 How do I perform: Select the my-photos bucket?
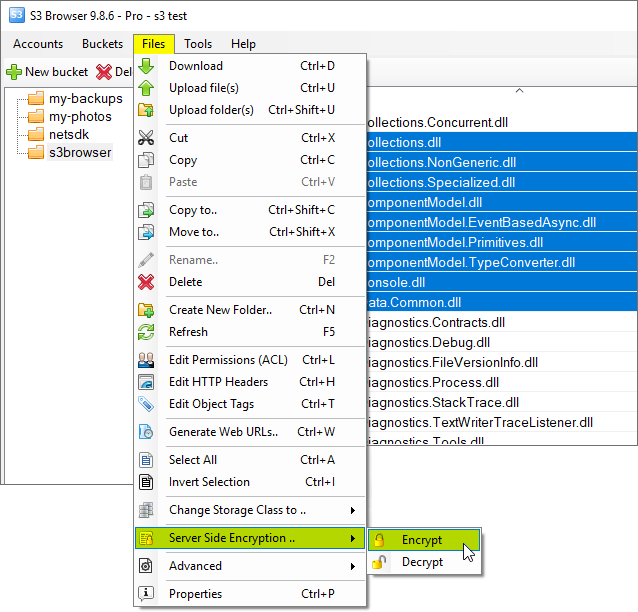[x=80, y=116]
